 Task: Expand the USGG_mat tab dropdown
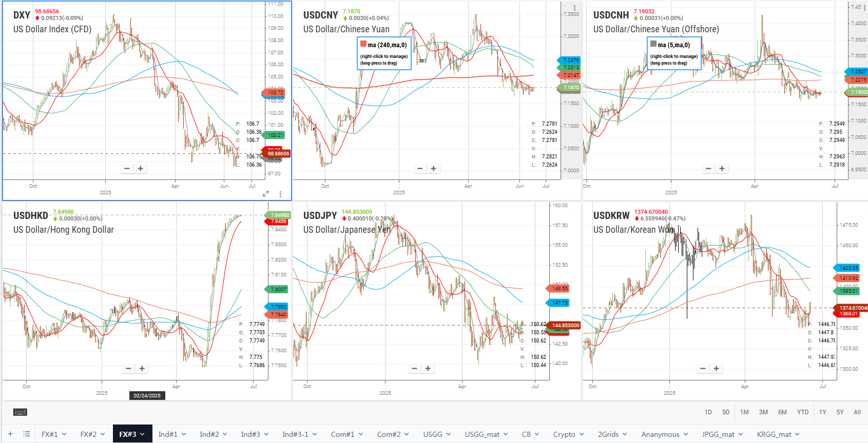[x=506, y=434]
